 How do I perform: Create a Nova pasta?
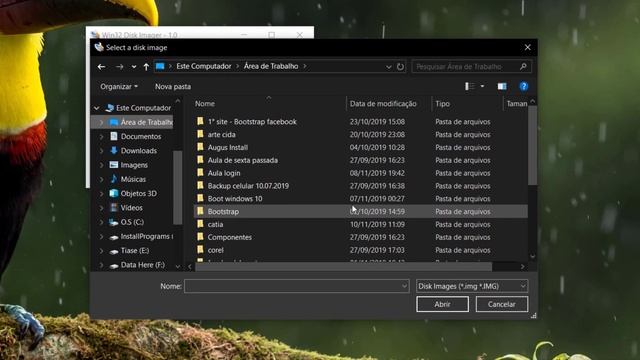point(173,87)
